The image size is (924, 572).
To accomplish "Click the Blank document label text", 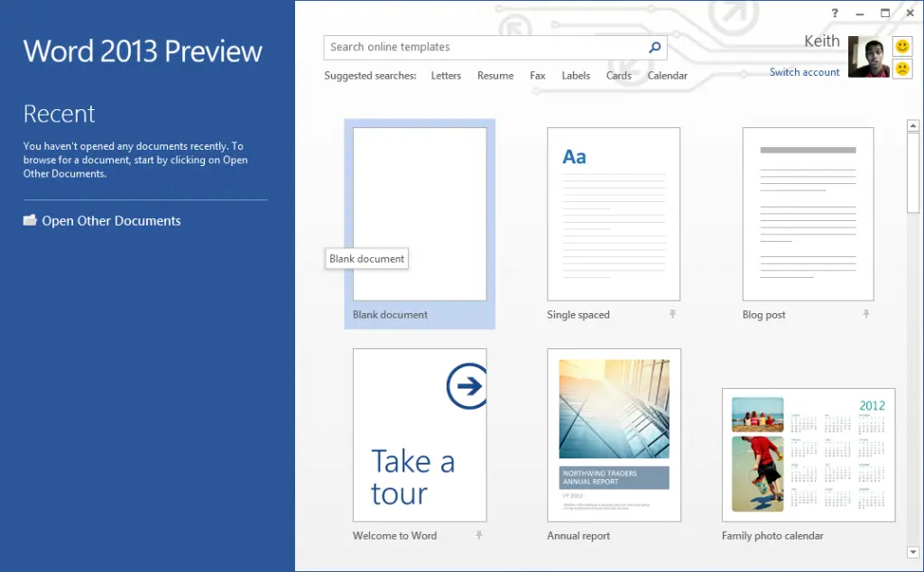I will [390, 315].
